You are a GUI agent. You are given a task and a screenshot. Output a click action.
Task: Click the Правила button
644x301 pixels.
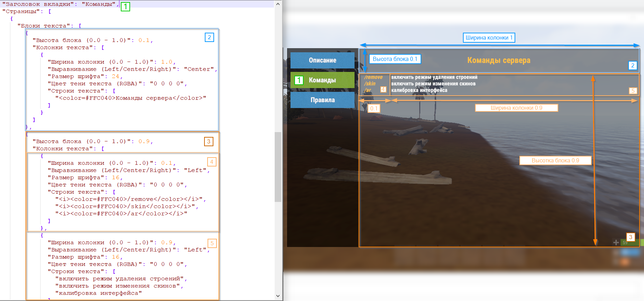[x=322, y=100]
